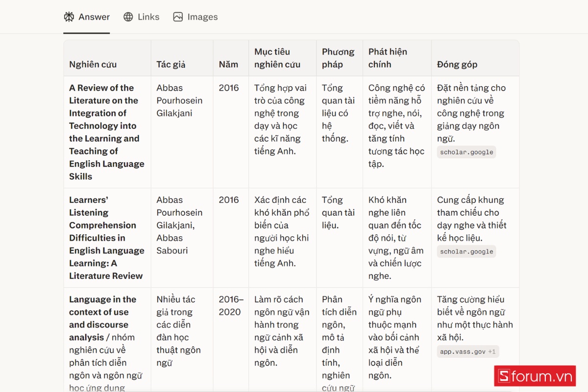
Task: Switch to the Links tab
Action: [x=141, y=17]
